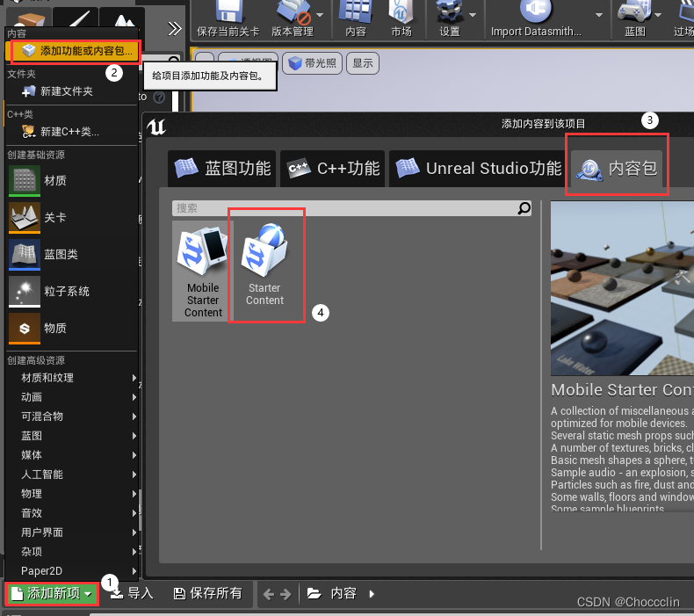The height and width of the screenshot is (616, 694).
Task: Open the Sounds (音效) submenu
Action: pyautogui.click(x=71, y=513)
